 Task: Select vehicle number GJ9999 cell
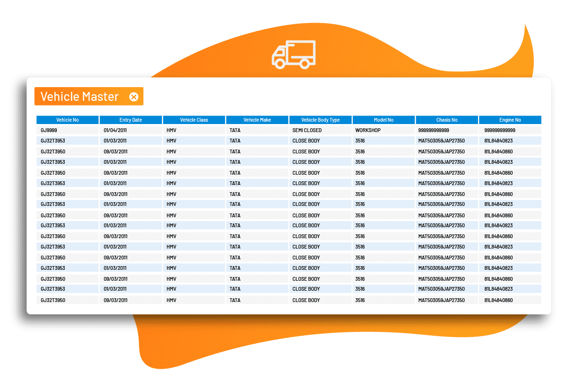pos(49,130)
